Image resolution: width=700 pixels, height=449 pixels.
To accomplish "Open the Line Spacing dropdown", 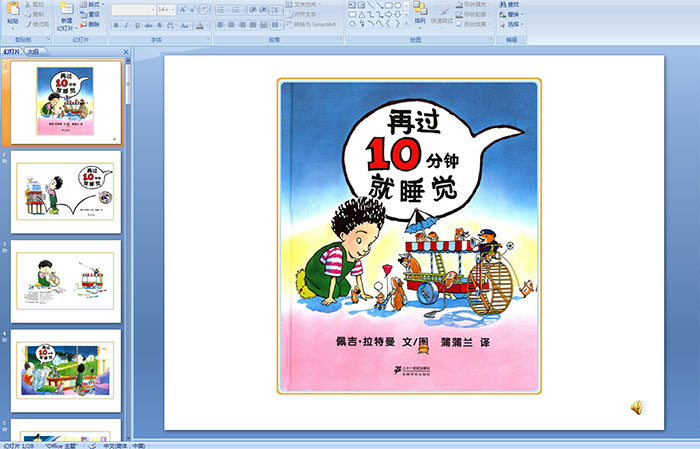I will 277,9.
